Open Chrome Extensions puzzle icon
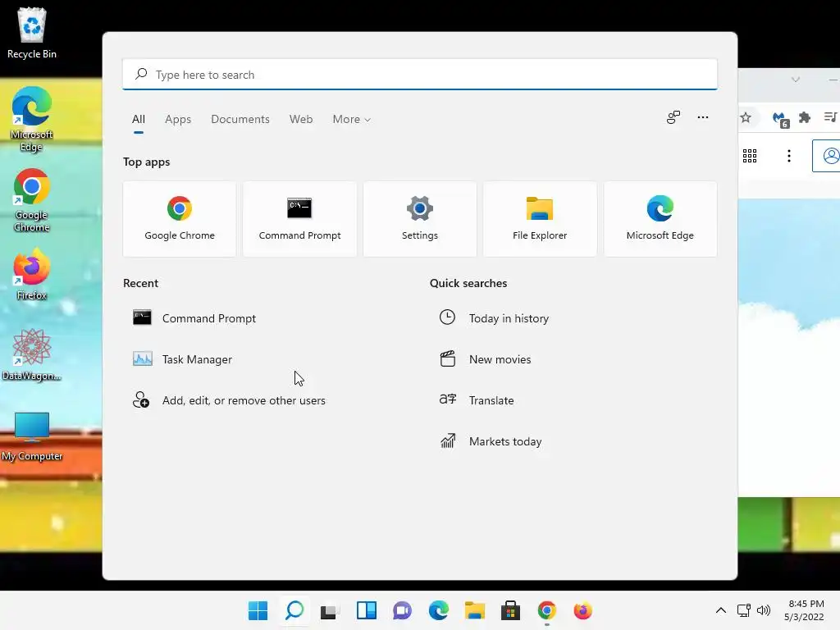840x630 pixels. coord(805,117)
